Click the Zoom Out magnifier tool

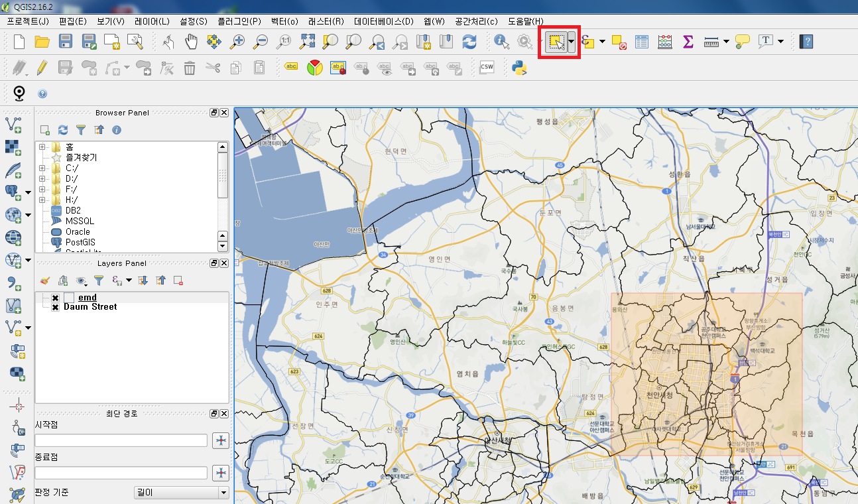(x=261, y=42)
